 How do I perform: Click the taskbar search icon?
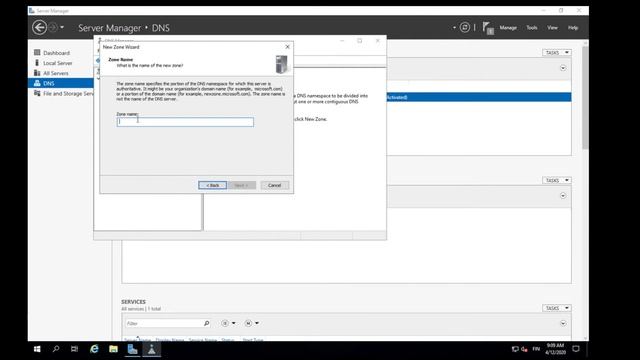[56, 349]
